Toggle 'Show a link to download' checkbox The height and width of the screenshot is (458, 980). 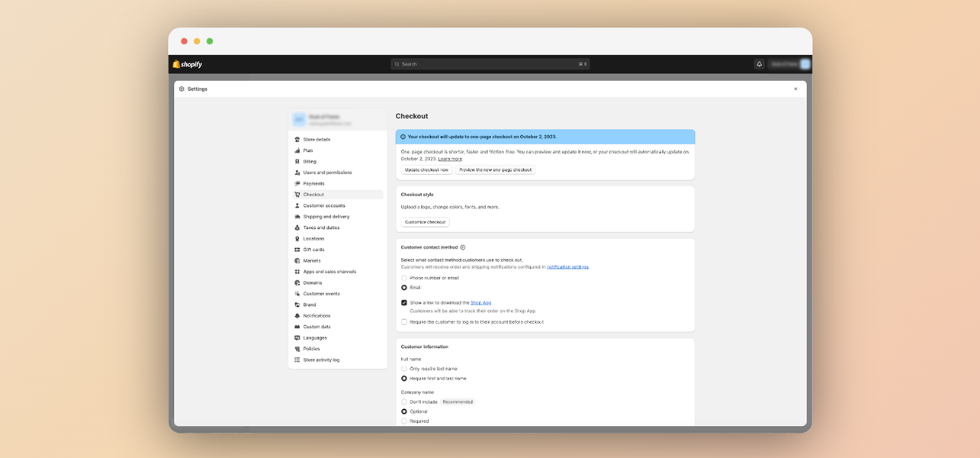(404, 303)
